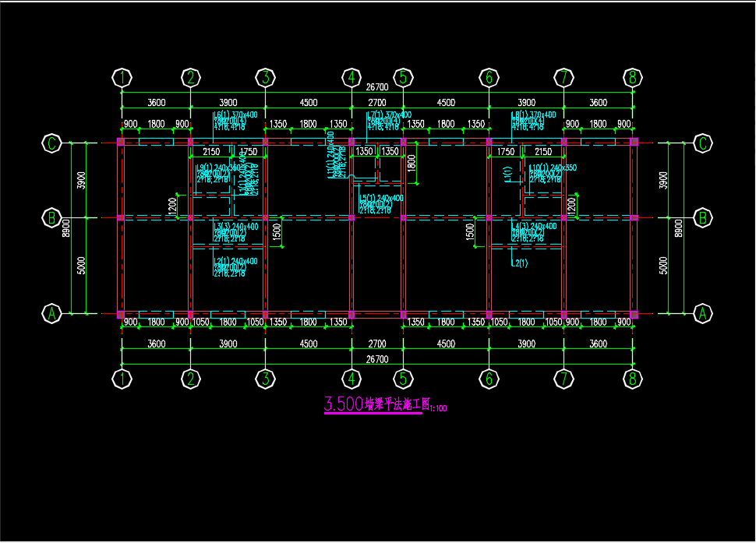
Task: Select the left 8900 overall dimension text
Action: click(x=67, y=227)
